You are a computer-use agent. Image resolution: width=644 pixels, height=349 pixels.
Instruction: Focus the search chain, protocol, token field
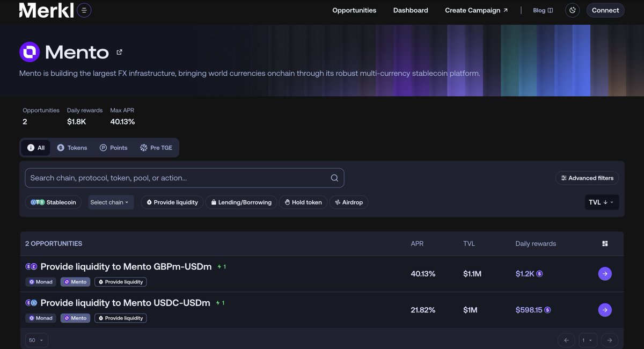coord(185,178)
